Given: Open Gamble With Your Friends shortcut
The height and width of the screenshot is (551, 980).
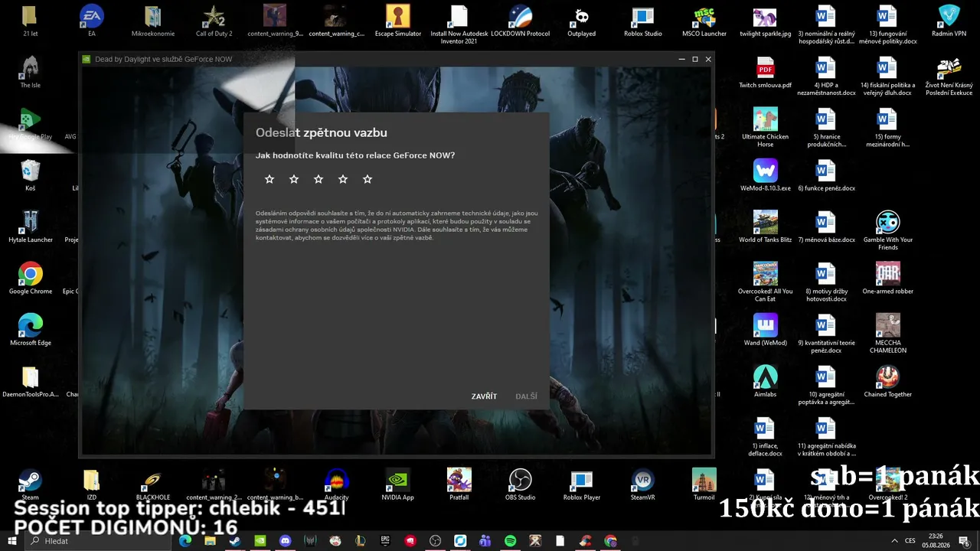Looking at the screenshot, I should 888,230.
